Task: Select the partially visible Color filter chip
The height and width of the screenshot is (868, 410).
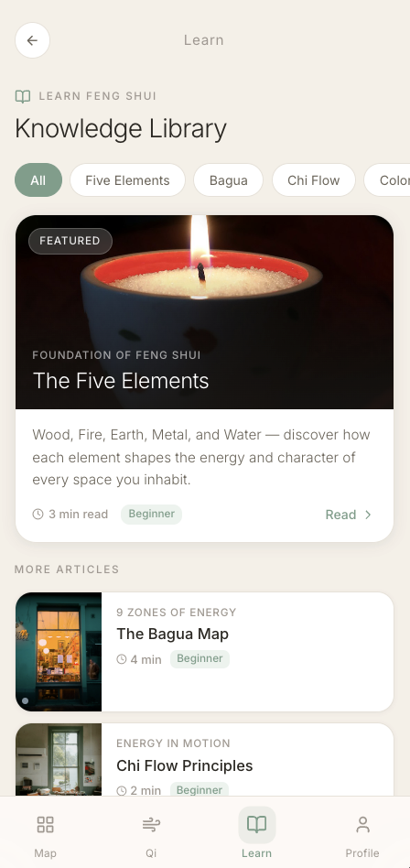Action: coord(387,179)
